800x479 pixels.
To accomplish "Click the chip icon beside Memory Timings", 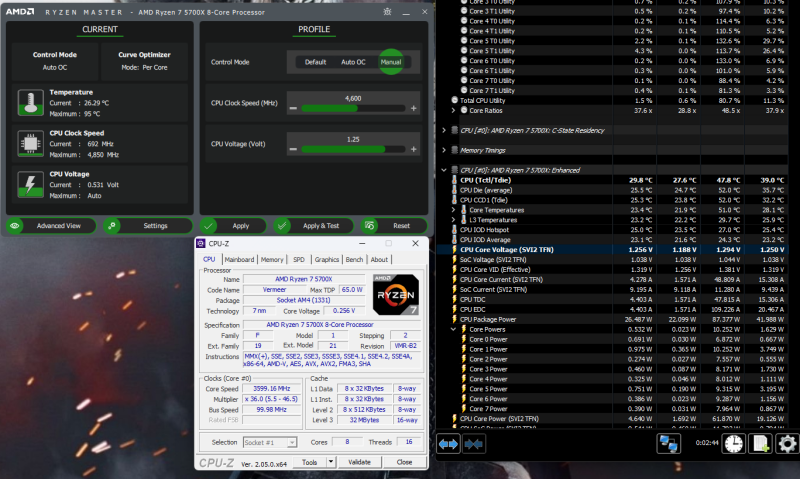I will [x=455, y=150].
